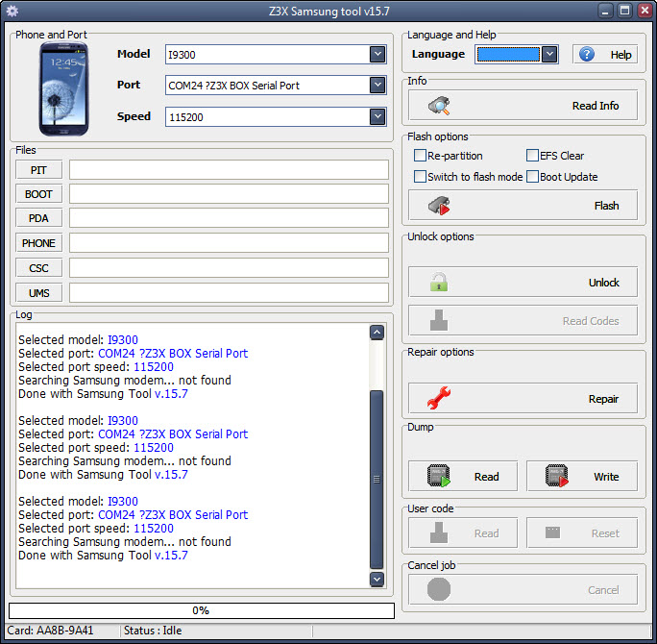
Task: Click the Read Info label
Action: pyautogui.click(x=596, y=106)
